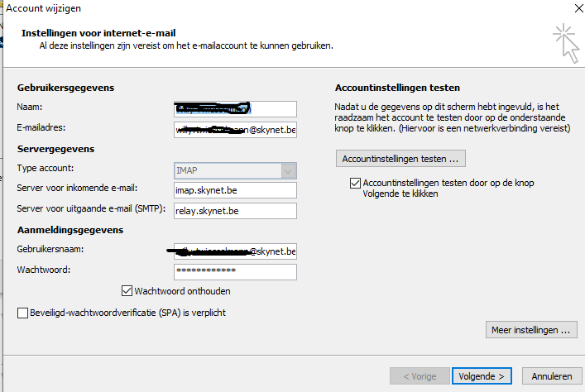
Task: Focus the Gebruikersnaam input field
Action: pos(235,251)
